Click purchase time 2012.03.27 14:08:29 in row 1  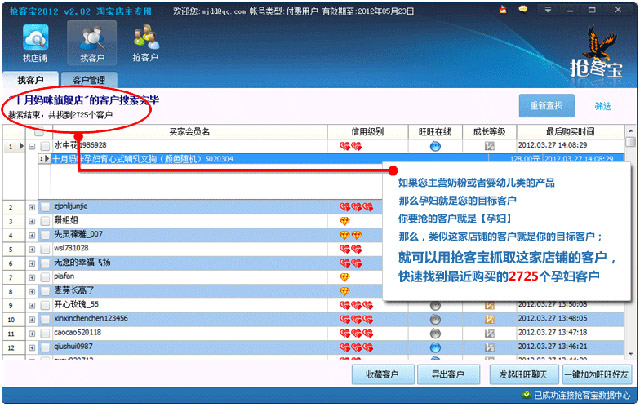pos(553,145)
